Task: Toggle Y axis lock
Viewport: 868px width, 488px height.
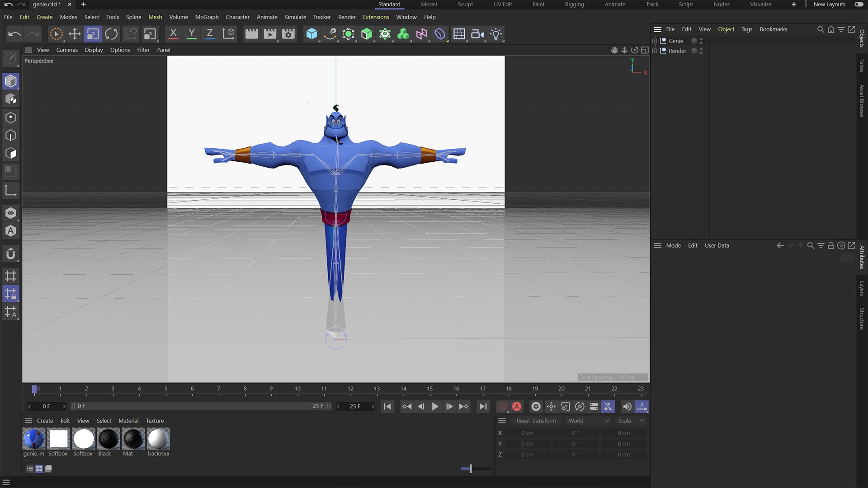Action: 192,34
